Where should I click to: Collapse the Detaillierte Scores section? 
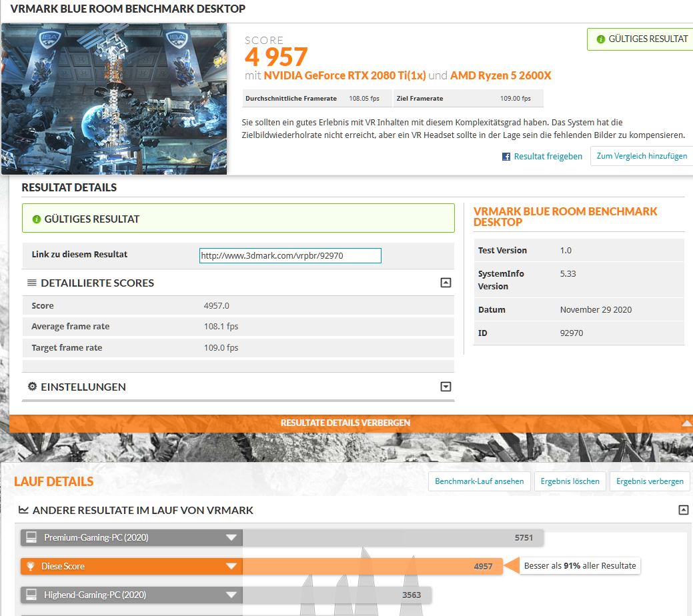(x=446, y=283)
